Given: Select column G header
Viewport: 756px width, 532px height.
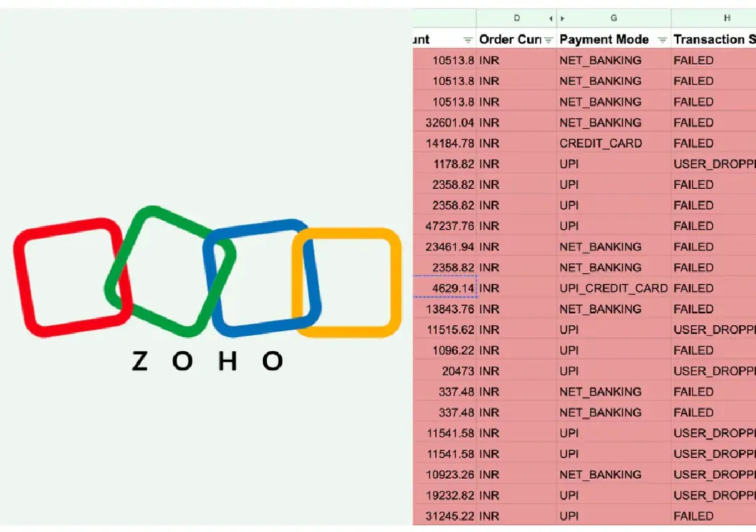Looking at the screenshot, I should coord(614,19).
